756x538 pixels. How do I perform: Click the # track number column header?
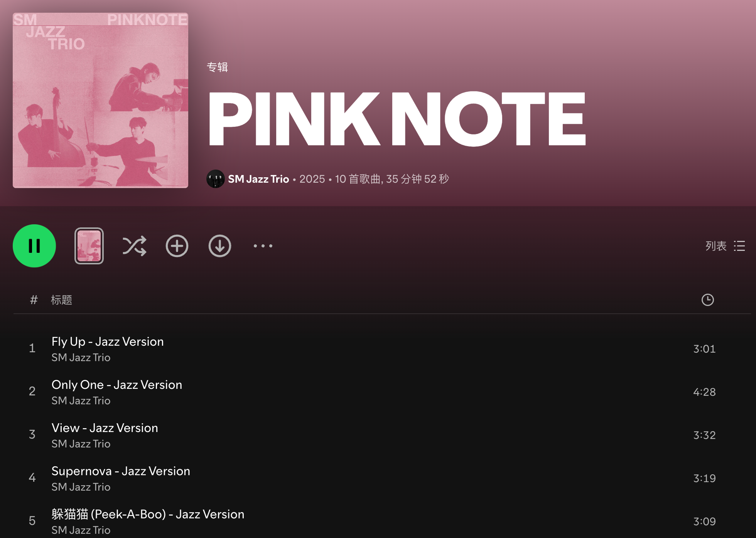click(34, 300)
